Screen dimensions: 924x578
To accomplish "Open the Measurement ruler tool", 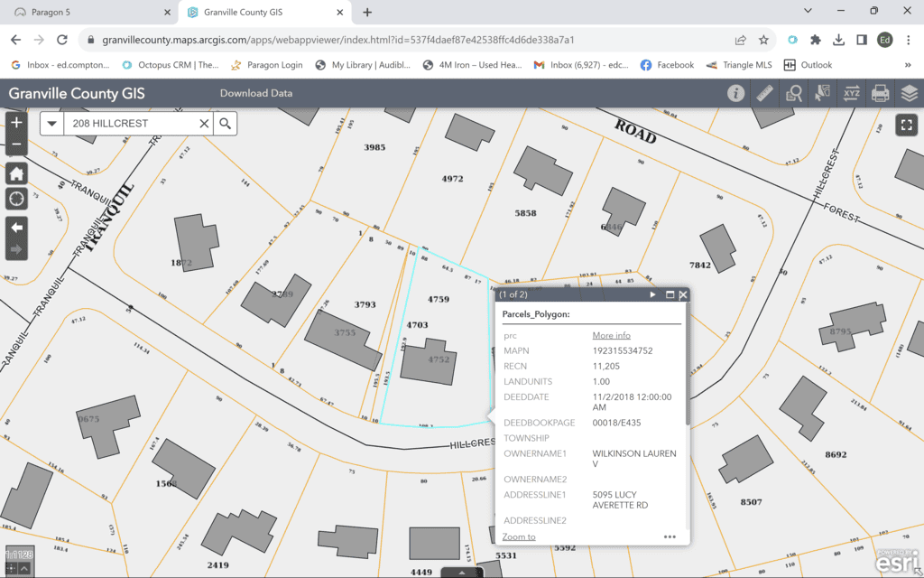I will coord(765,93).
